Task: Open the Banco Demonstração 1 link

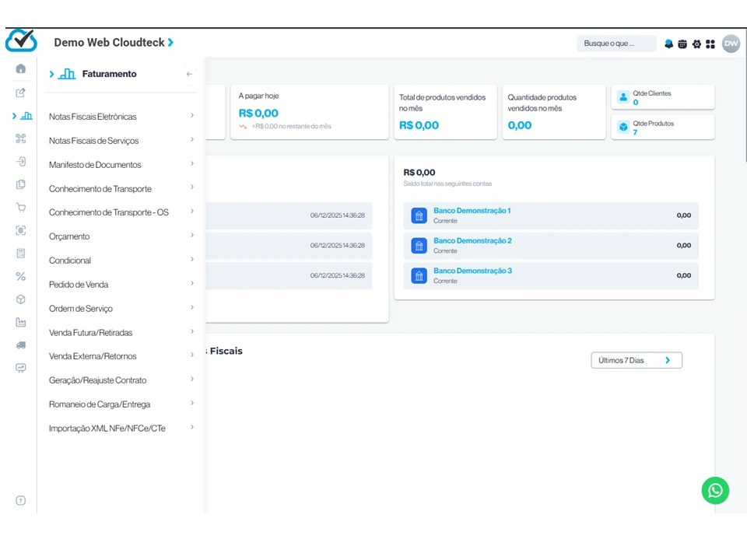Action: (x=472, y=211)
